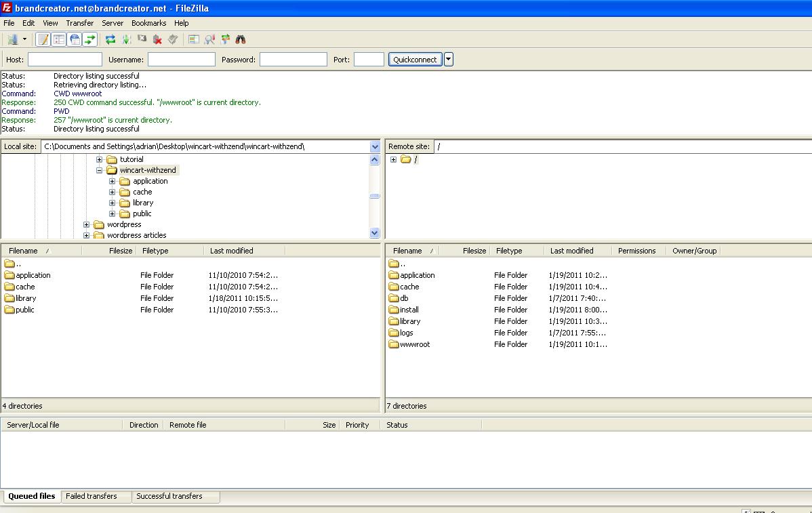
Task: Open the File menu
Action: coord(9,23)
